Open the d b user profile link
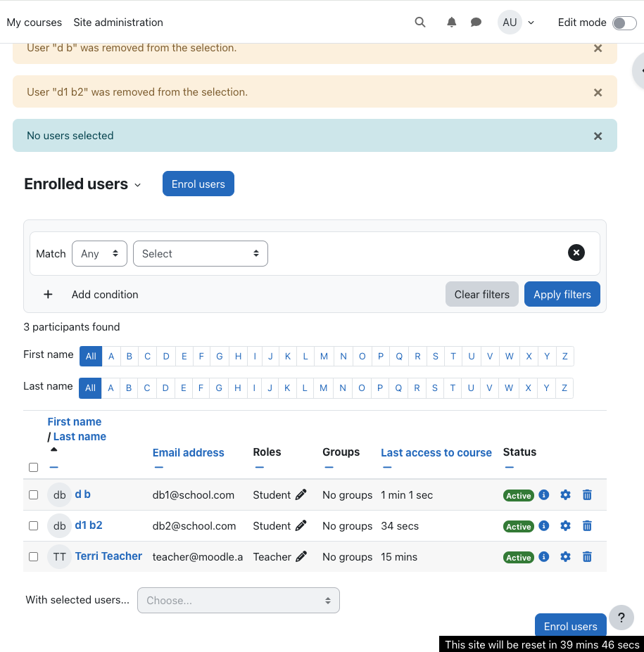 (82, 494)
